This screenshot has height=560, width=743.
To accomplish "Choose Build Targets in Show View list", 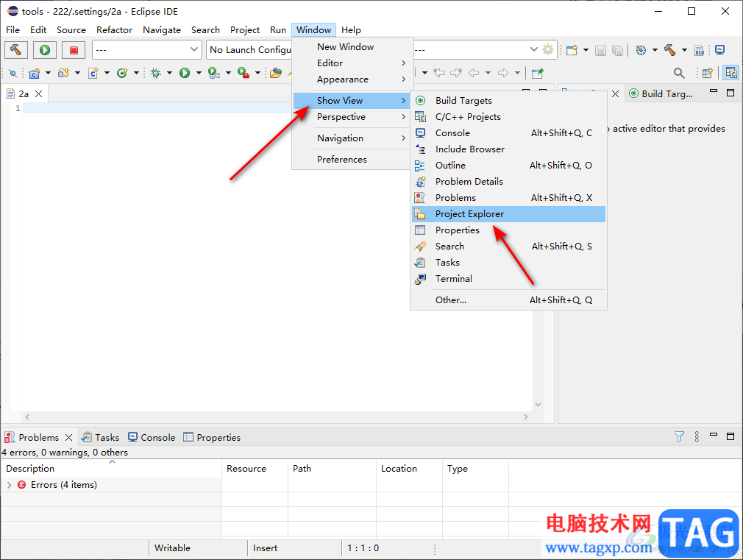I will 508,101.
